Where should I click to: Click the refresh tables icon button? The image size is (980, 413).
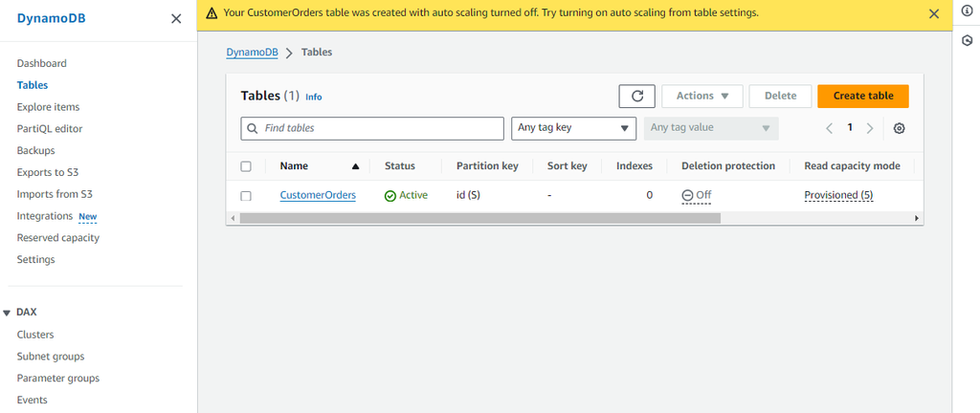click(636, 96)
